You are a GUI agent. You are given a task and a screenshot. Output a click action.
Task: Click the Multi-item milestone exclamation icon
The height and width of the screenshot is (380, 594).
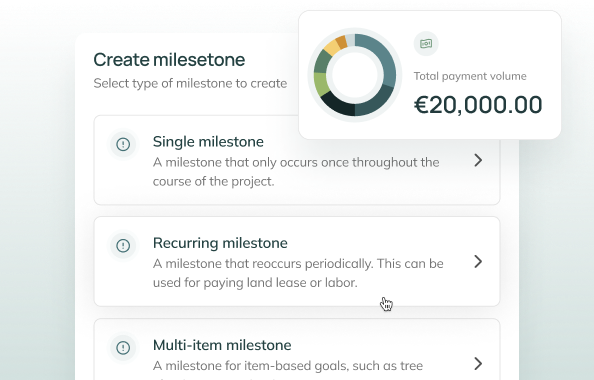(123, 347)
